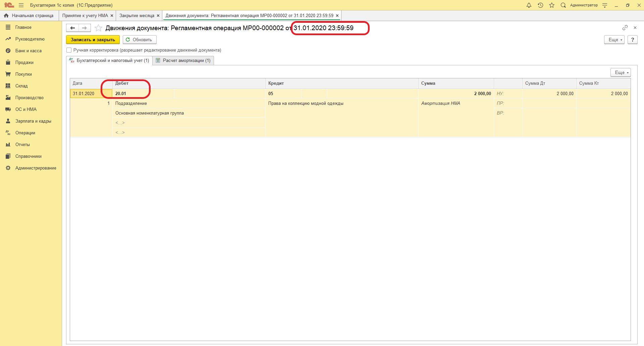644x346 pixels.
Task: Copy link using chain icon
Action: point(625,27)
